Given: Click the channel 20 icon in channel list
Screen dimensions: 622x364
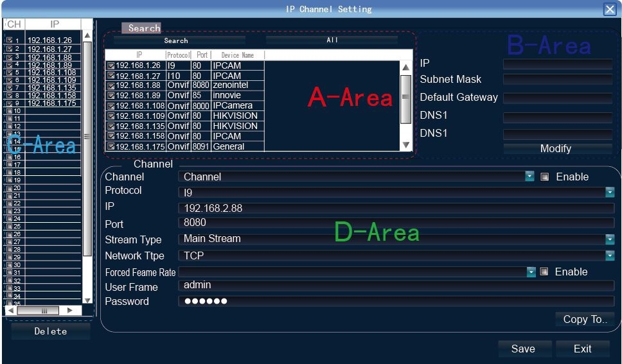Looking at the screenshot, I should [9, 188].
